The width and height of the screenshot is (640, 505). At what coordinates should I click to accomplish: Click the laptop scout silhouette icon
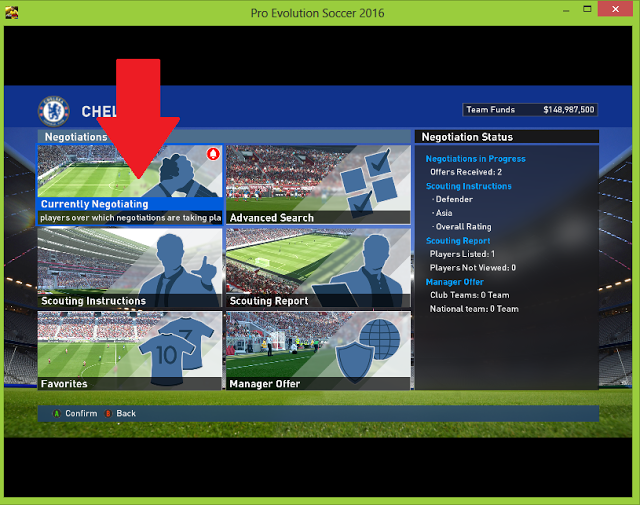click(361, 271)
